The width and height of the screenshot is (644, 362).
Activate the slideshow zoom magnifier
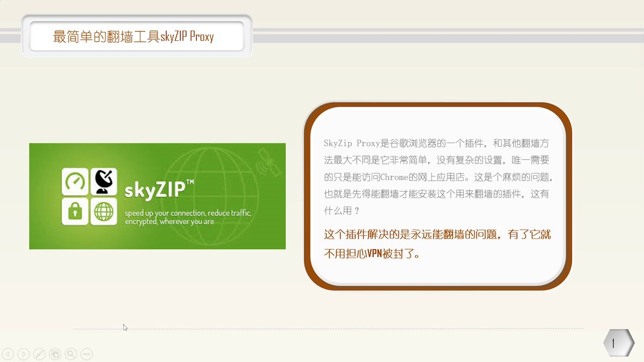tap(71, 354)
